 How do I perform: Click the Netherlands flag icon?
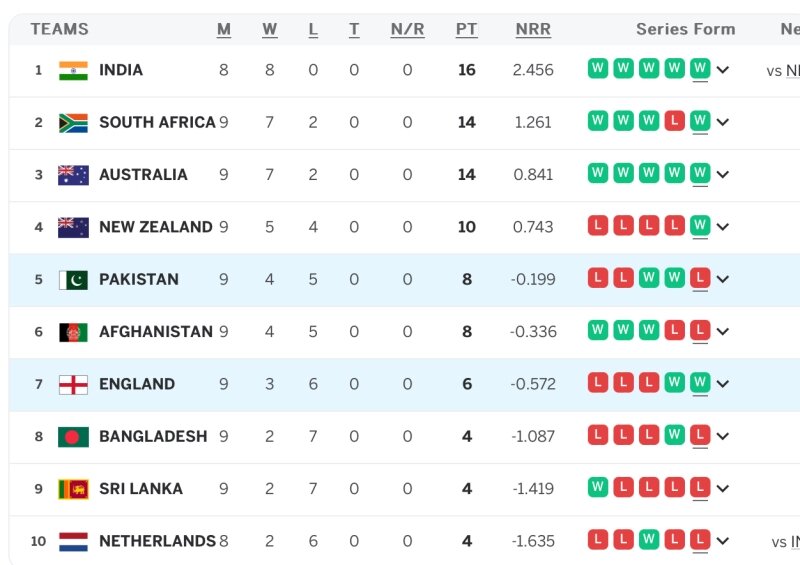(73, 541)
